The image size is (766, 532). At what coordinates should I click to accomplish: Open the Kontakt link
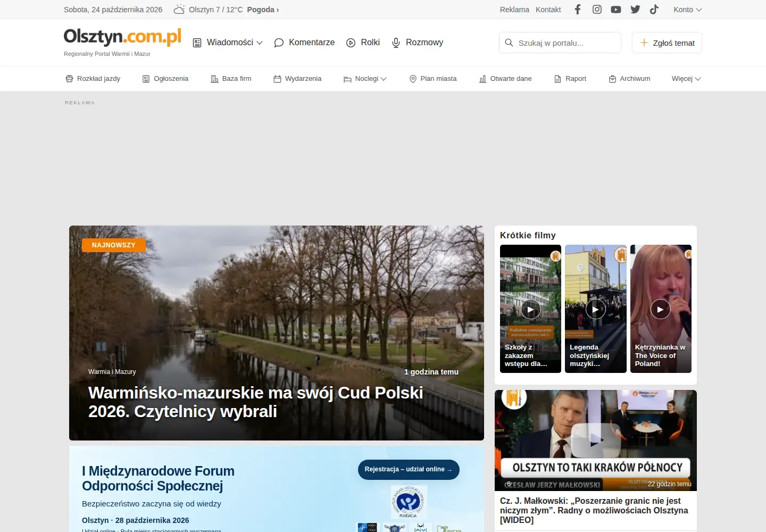(548, 10)
